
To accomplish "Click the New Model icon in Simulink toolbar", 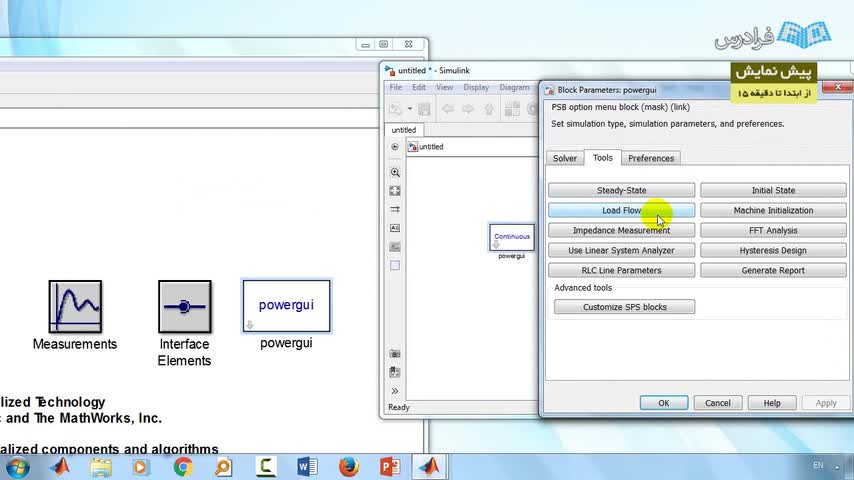I will 395,109.
